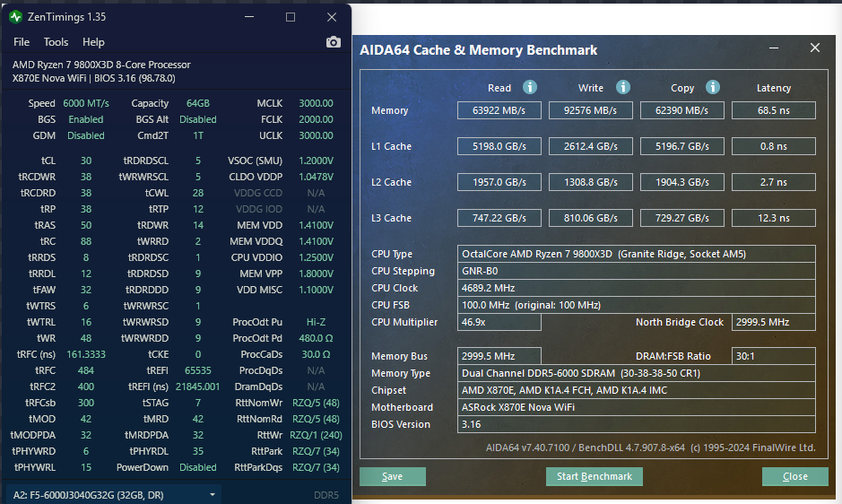
Task: Click the CLDO VDDP value 1.0478V
Action: coord(316,177)
